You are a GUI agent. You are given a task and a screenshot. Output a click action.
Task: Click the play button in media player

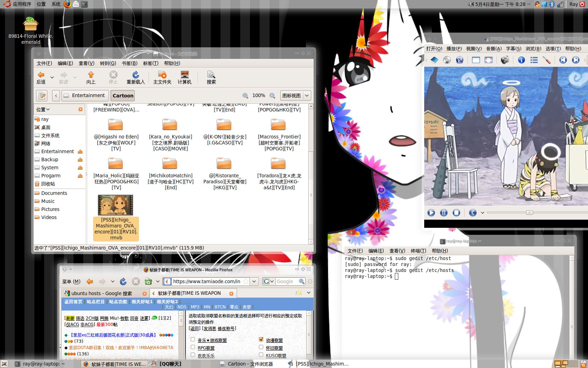431,213
